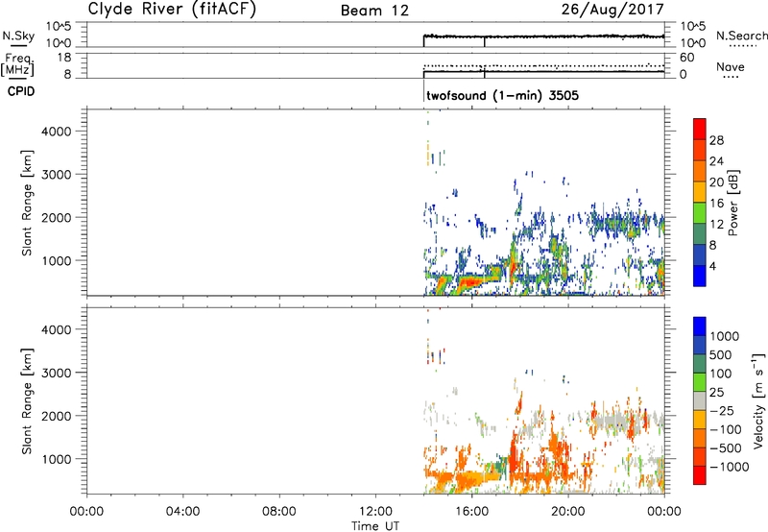Click the "20:00" time tick label
Screen dimensions: 768x532
coord(568,512)
